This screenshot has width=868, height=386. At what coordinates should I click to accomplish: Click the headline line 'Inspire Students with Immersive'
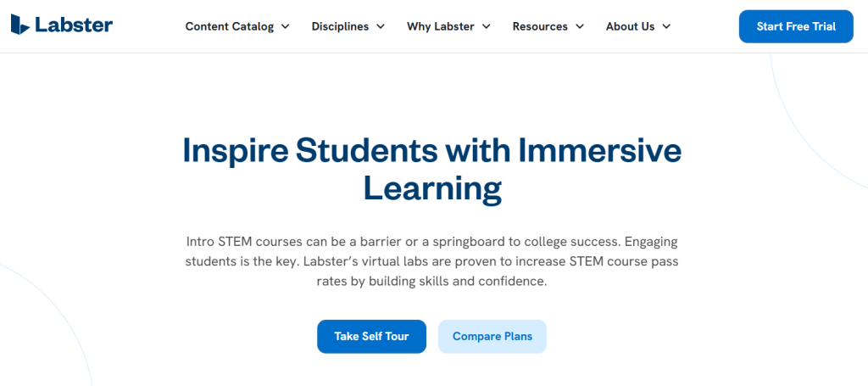click(x=432, y=151)
